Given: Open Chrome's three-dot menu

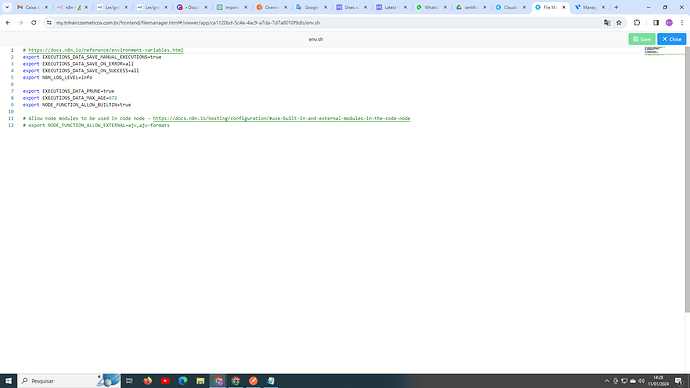Looking at the screenshot, I should tap(682, 23).
